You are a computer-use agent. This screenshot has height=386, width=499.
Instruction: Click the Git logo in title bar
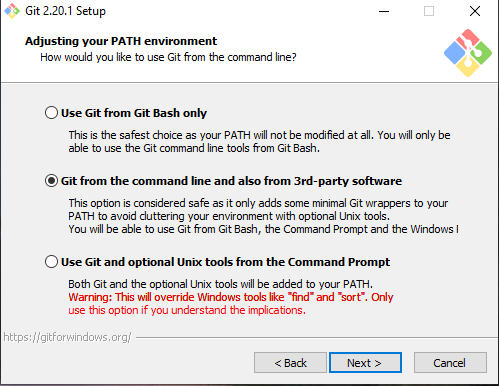12,11
